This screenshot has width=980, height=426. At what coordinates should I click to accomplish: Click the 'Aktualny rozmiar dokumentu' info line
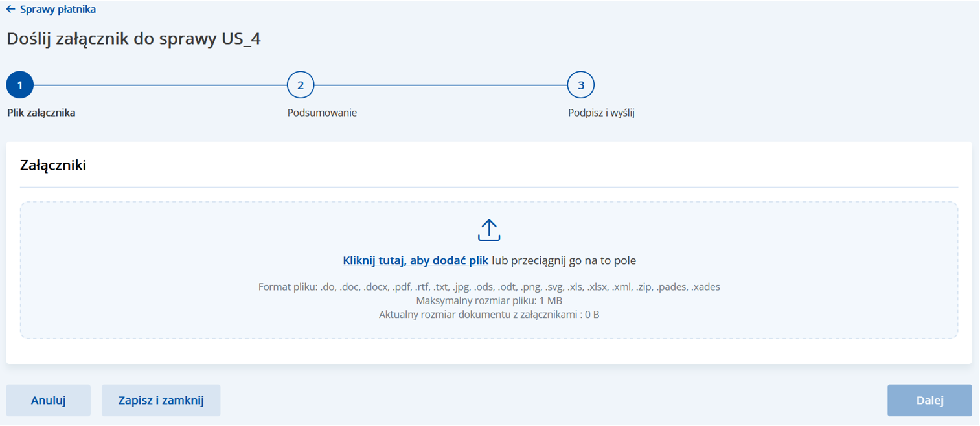[489, 315]
